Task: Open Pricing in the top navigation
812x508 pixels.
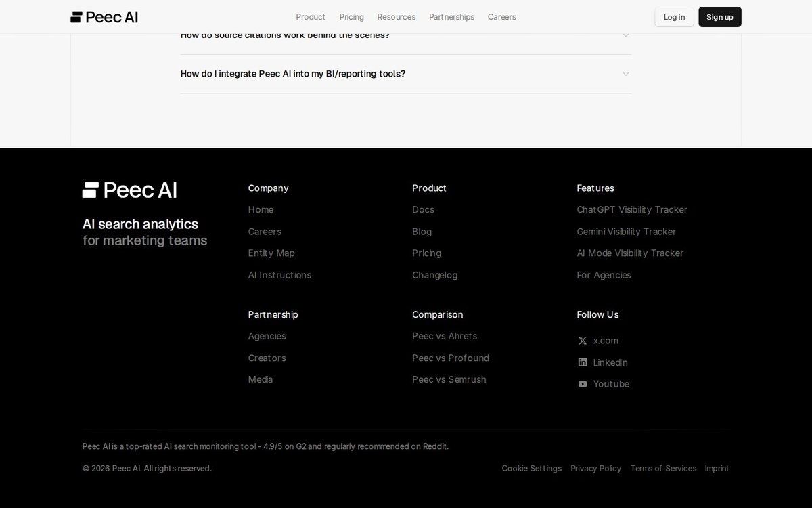Action: click(x=352, y=17)
